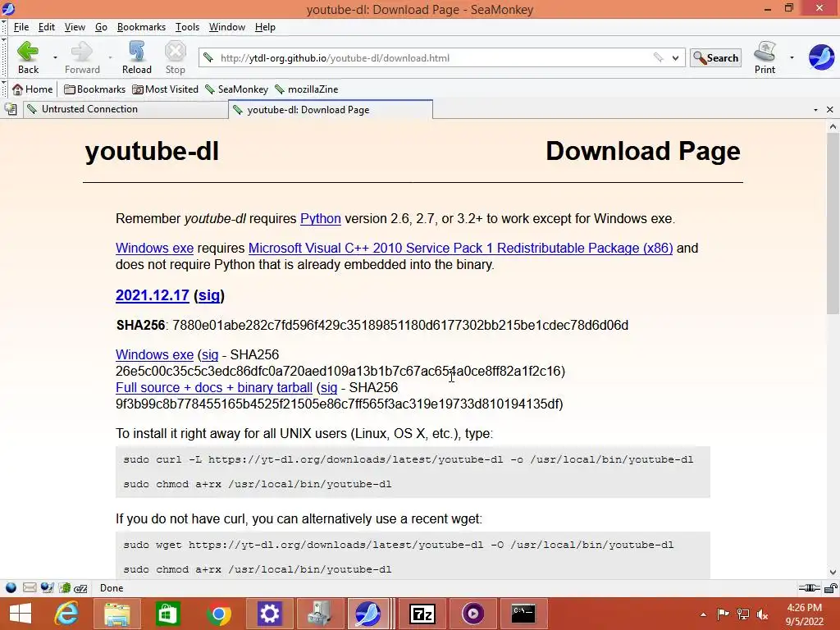Click the Home bookmark toolbar button
The width and height of the screenshot is (840, 630).
pos(33,89)
